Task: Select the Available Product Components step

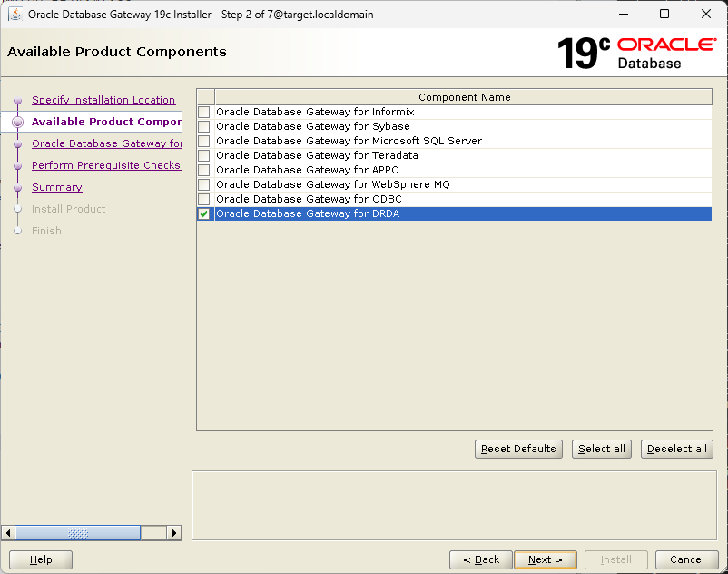Action: pos(106,122)
